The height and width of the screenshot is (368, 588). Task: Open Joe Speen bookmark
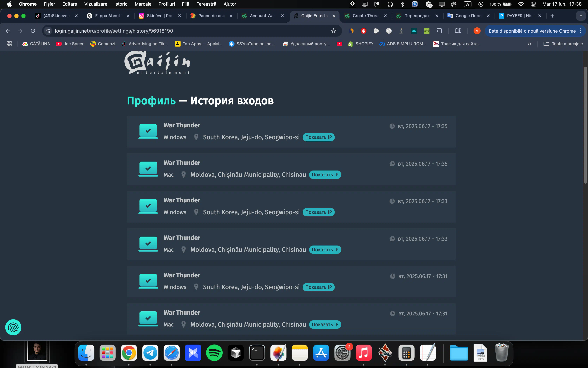point(71,44)
